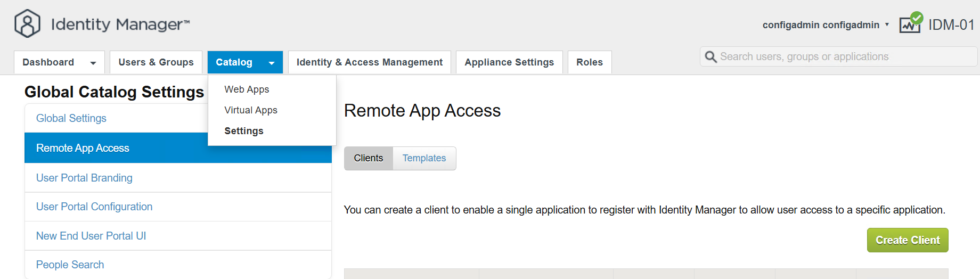Open the Appliance Settings tab
Viewport: 980px width, 279px height.
(509, 62)
